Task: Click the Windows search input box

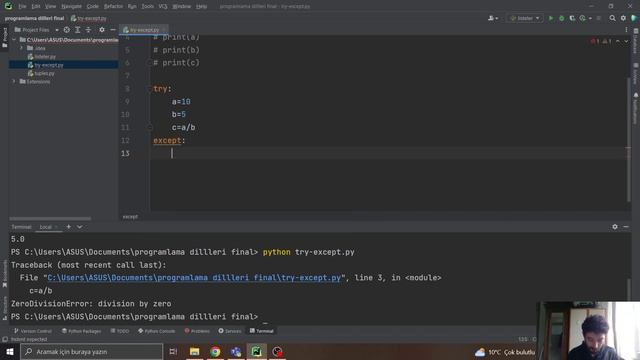Action: pyautogui.click(x=91, y=351)
